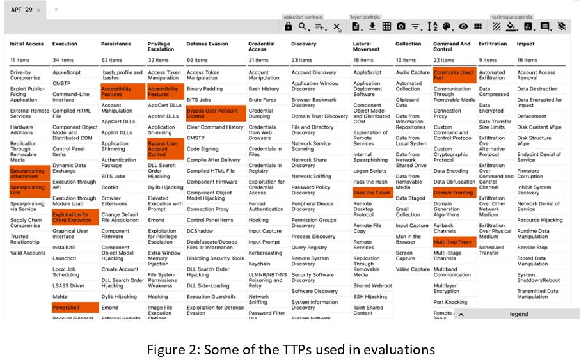Toggle the lock multi-tactic selection icon
This screenshot has width=588, height=364.
click(289, 26)
